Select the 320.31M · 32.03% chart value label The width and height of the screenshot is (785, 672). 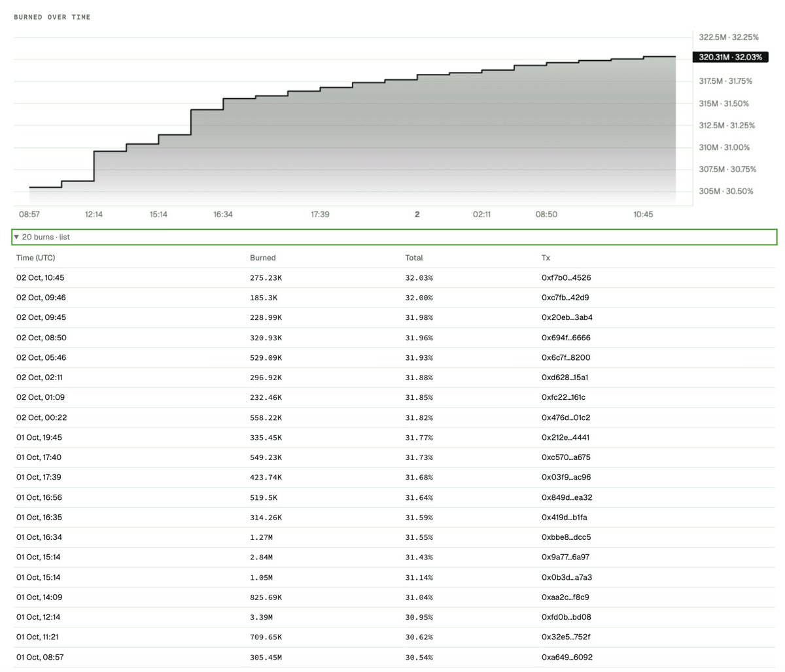point(730,57)
